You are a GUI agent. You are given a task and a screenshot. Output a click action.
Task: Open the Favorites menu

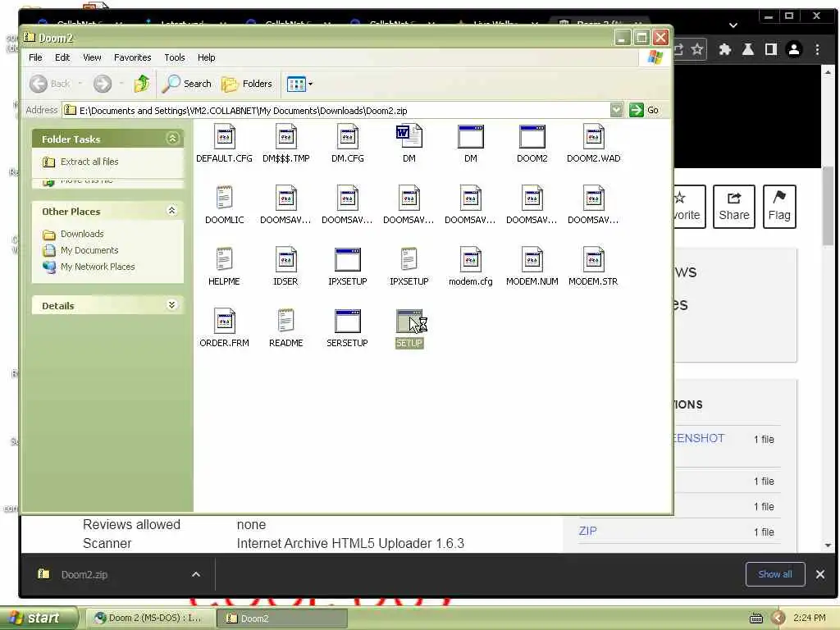(132, 57)
